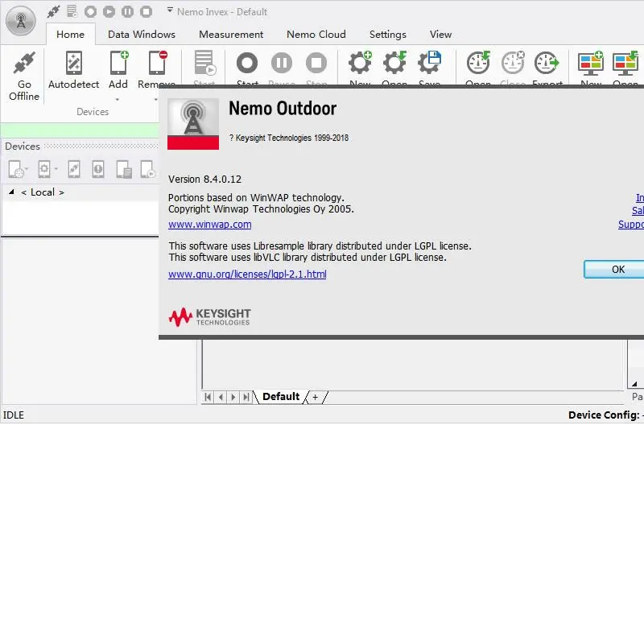The height and width of the screenshot is (644, 644).
Task: Click the play icon in quick access toolbar
Action: pos(109,11)
